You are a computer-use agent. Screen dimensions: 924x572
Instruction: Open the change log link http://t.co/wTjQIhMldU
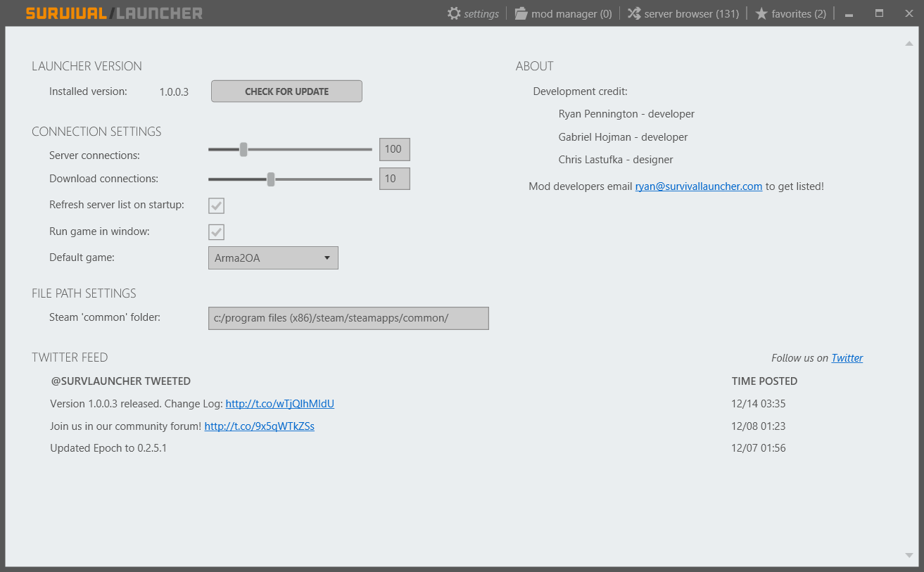(x=280, y=404)
